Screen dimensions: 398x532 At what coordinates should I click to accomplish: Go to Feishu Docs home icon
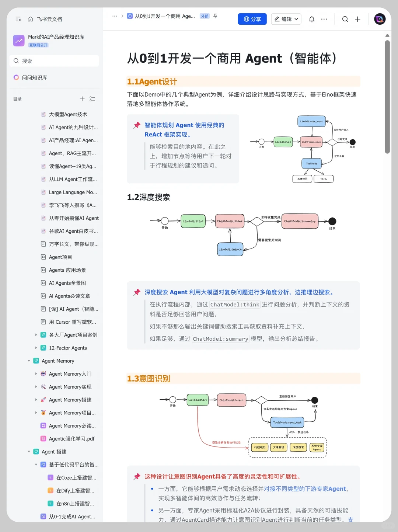click(x=30, y=19)
